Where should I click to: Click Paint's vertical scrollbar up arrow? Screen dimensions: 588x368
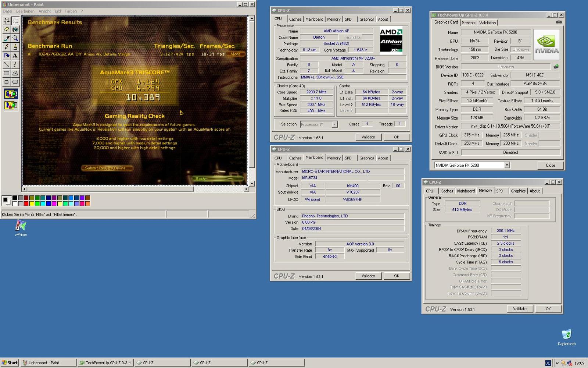click(252, 18)
